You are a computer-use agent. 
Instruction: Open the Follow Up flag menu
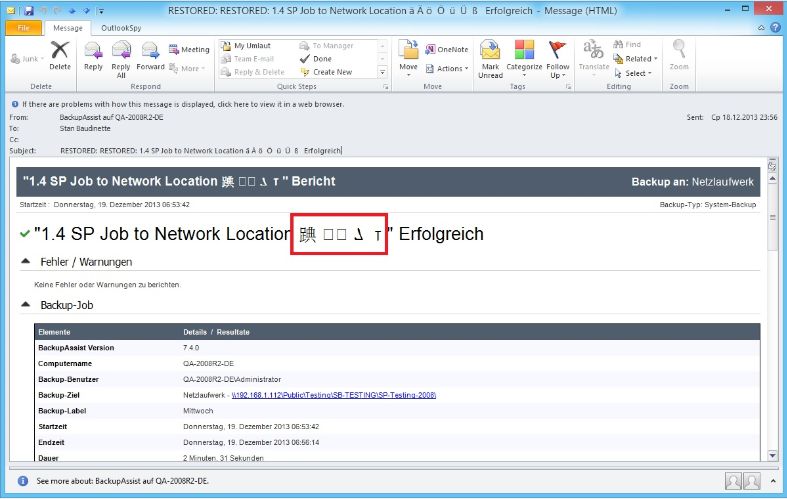558,59
